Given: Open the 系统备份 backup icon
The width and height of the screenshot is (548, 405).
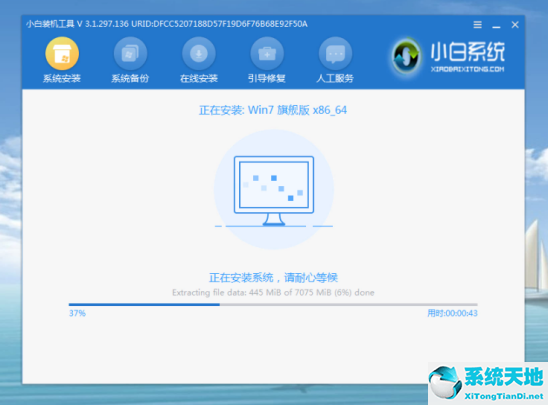Looking at the screenshot, I should click(130, 53).
